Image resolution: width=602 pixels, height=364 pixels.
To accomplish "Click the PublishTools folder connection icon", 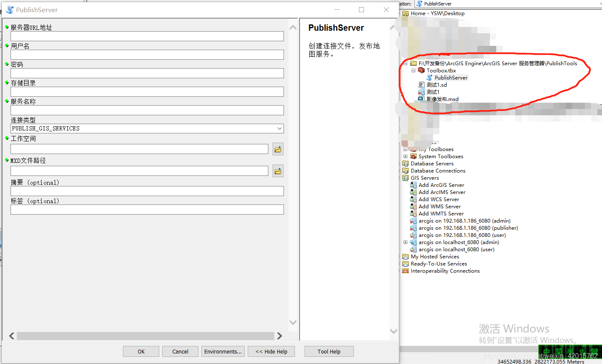I will tap(413, 63).
